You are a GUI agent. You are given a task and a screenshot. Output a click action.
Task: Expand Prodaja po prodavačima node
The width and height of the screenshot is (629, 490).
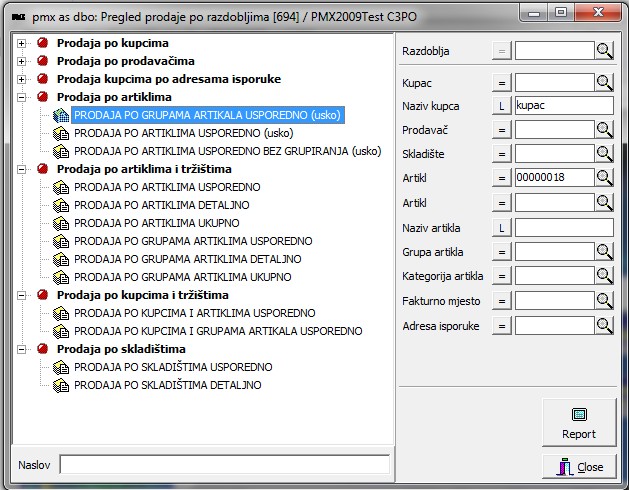point(22,61)
